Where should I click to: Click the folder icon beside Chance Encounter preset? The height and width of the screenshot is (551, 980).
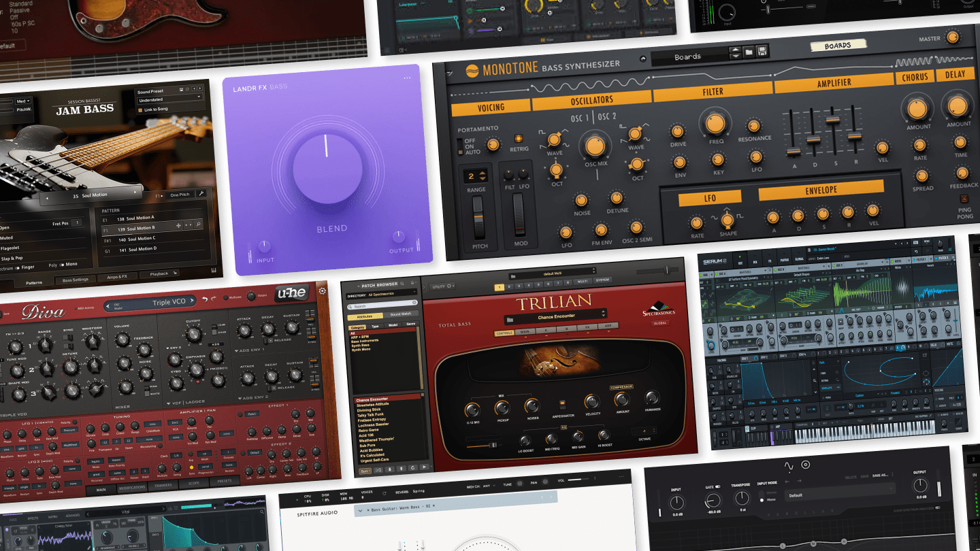coord(510,318)
